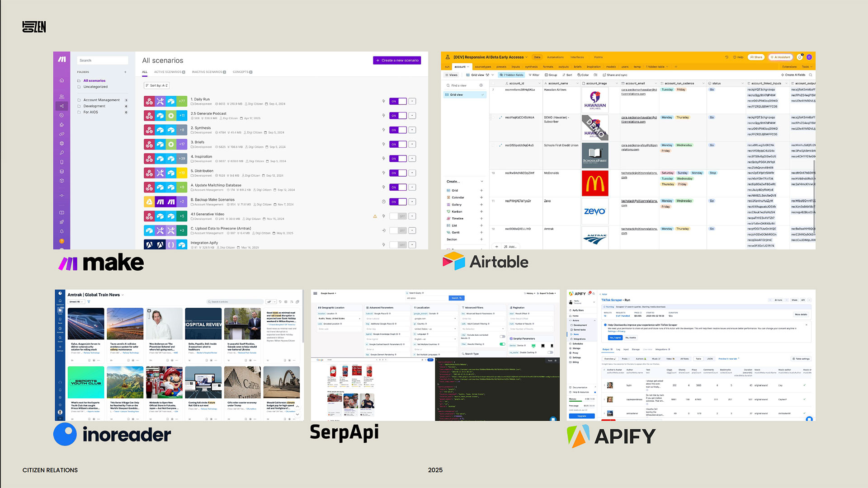Viewport: 868px width, 488px height.
Task: Open the Keys icon in Make sidebar
Action: tap(61, 153)
